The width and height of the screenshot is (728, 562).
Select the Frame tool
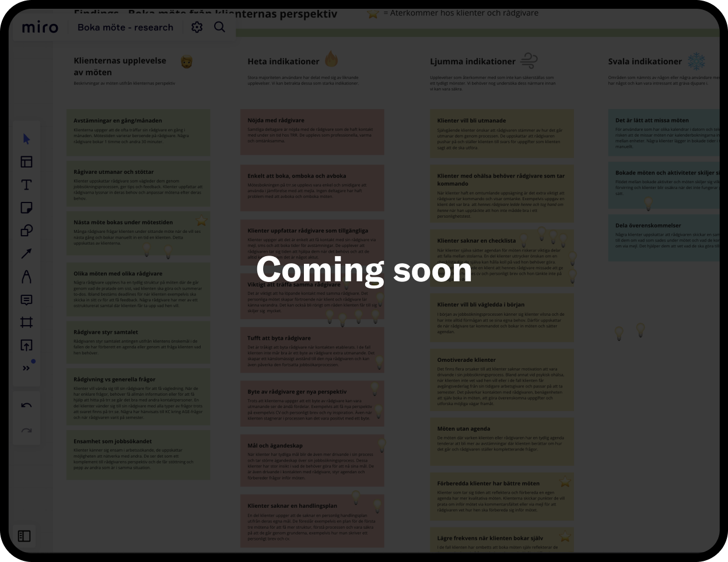pos(26,322)
